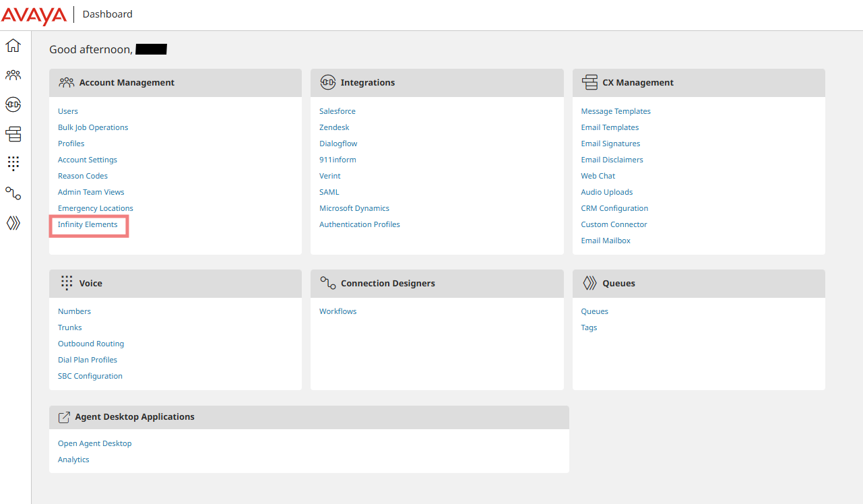Open Workflows under Connection Designers
This screenshot has height=504, width=863.
point(338,311)
